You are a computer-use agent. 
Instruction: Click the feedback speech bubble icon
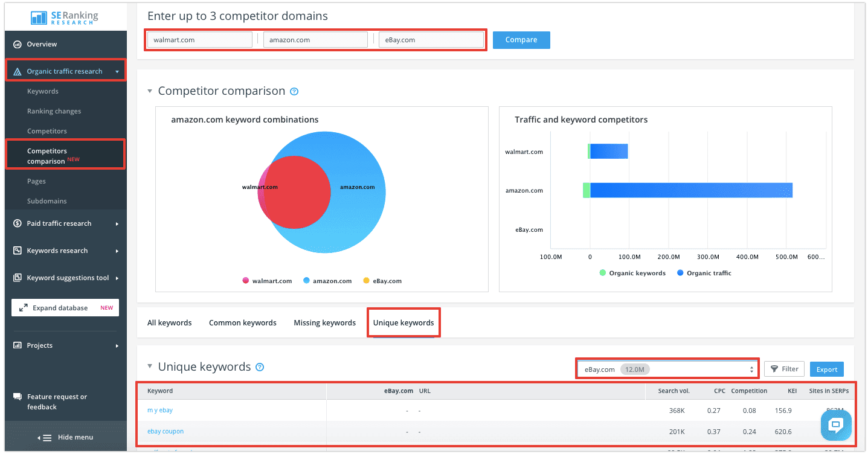point(18,397)
